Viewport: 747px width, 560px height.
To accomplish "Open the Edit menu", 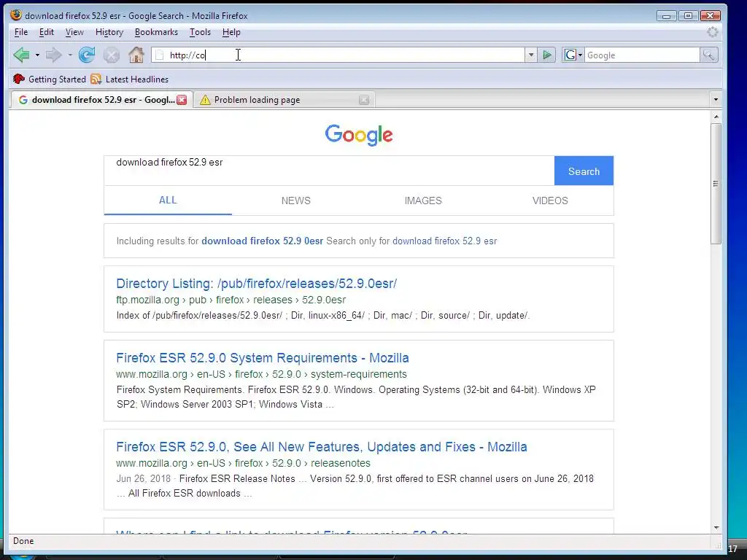I will (46, 32).
